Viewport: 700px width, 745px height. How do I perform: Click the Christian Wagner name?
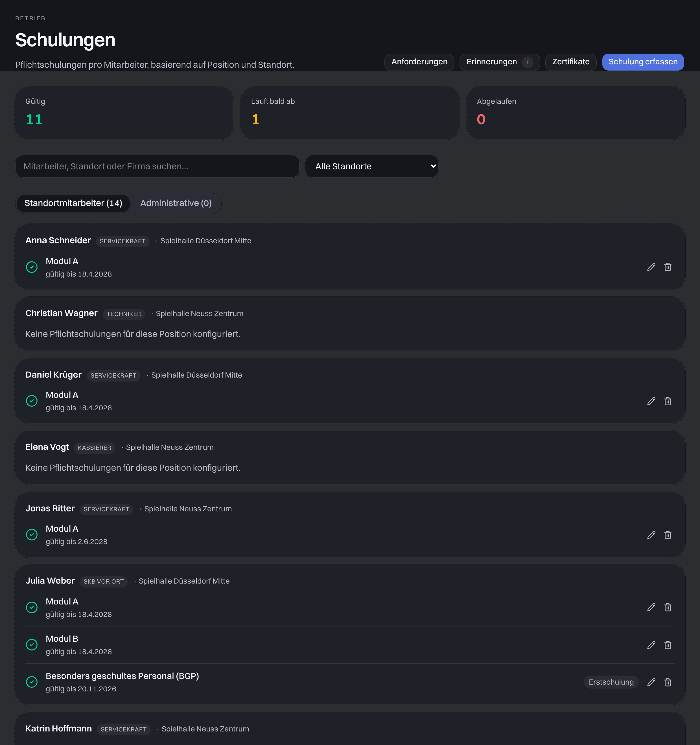click(62, 313)
